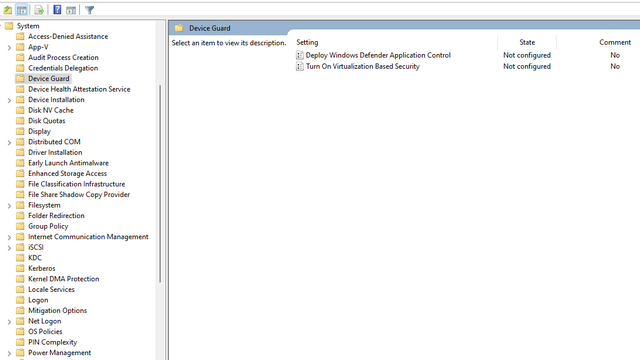This screenshot has width=640, height=360.
Task: Sort by the Setting column header
Action: coord(307,42)
